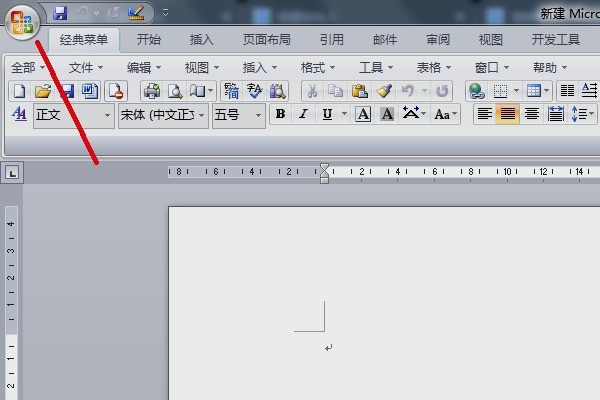Open the Research lookup icon

[x=277, y=91]
